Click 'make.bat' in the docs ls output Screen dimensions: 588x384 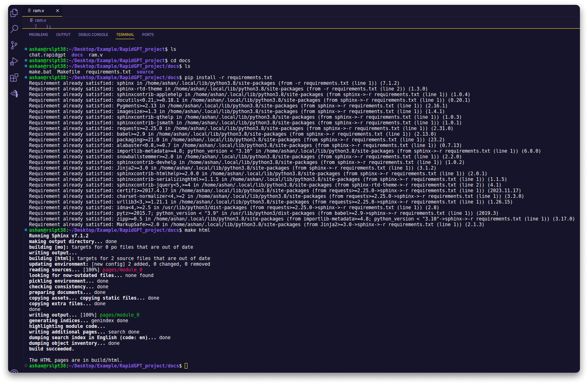click(x=40, y=72)
